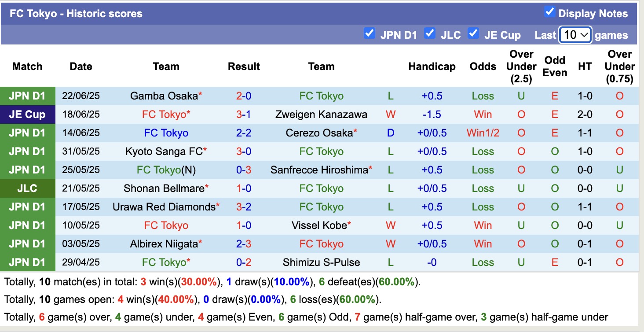The image size is (644, 332).
Task: Open the Vissel Kobe team page
Action: (x=319, y=225)
